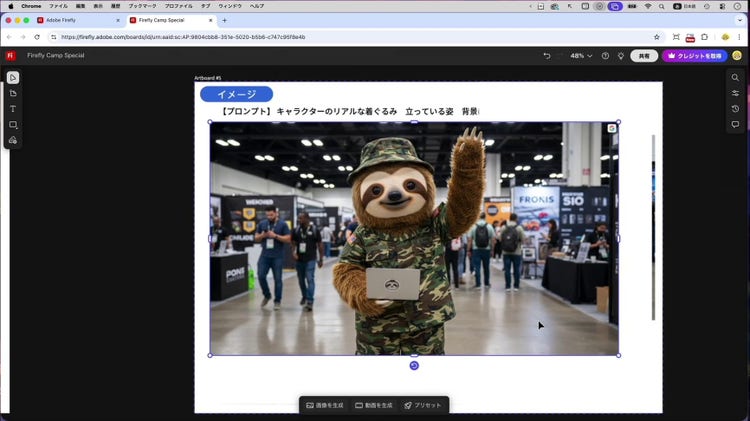Screen dimensions: 750x421
Task: Click the クレジットを取得 button
Action: coord(695,56)
